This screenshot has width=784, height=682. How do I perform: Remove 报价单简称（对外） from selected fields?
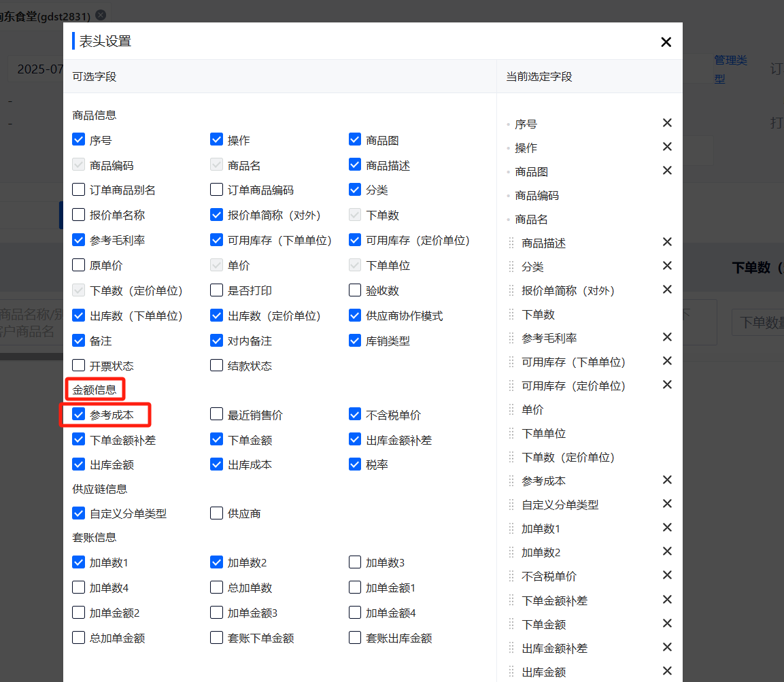click(x=667, y=290)
